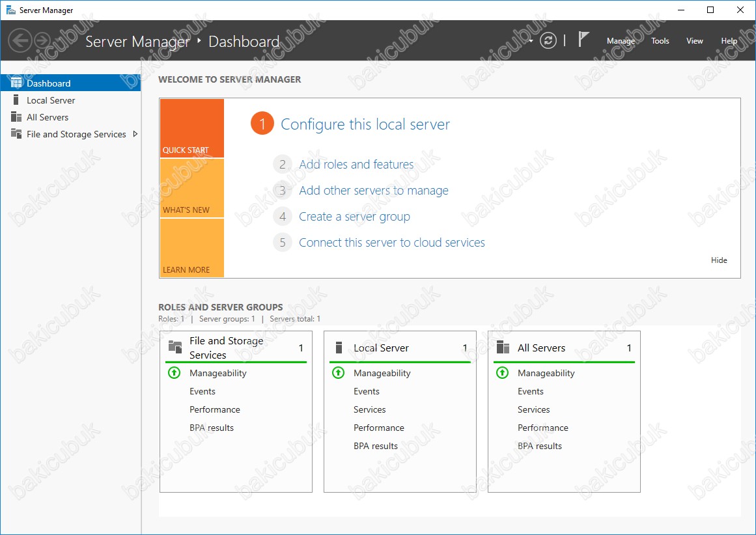This screenshot has height=535, width=756.
Task: Hide the welcome tile
Action: coord(718,260)
